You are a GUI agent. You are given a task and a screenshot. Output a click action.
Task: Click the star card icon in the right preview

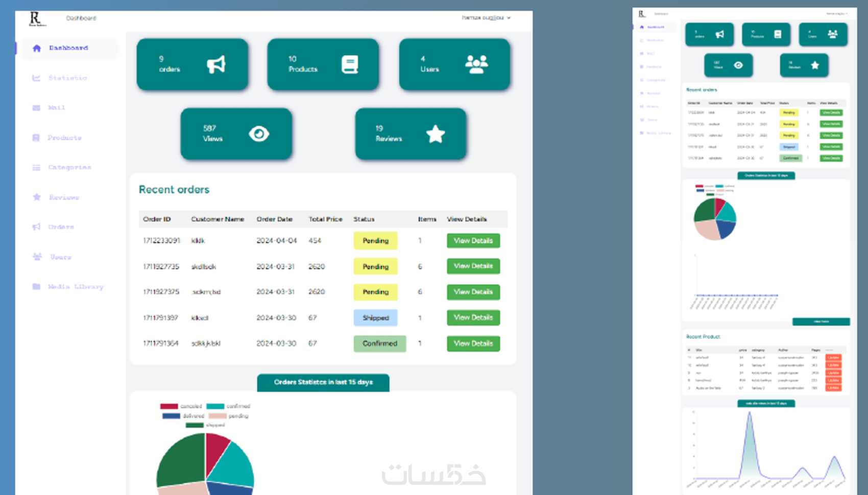pos(815,65)
